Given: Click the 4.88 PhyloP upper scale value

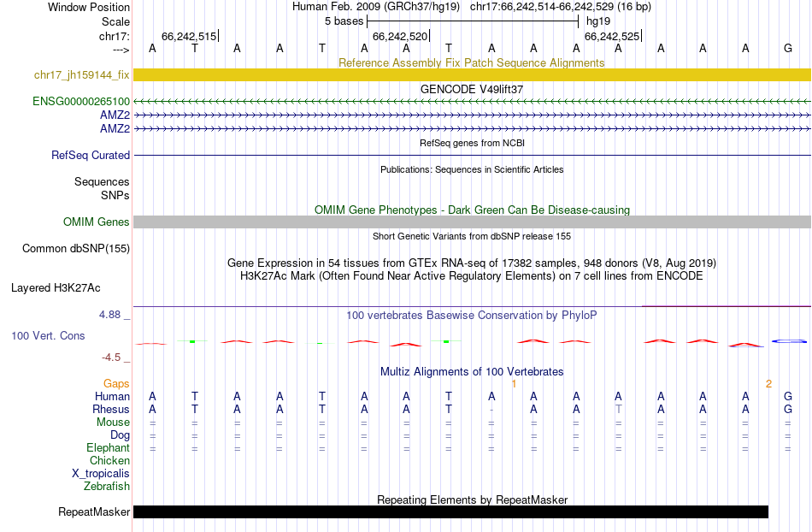Looking at the screenshot, I should (x=109, y=315).
